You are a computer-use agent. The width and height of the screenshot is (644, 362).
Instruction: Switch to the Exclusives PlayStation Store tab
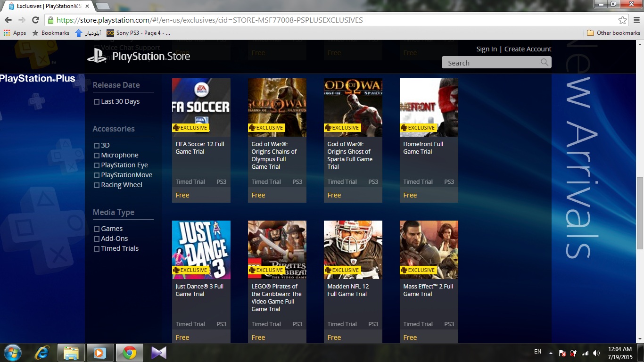47,6
